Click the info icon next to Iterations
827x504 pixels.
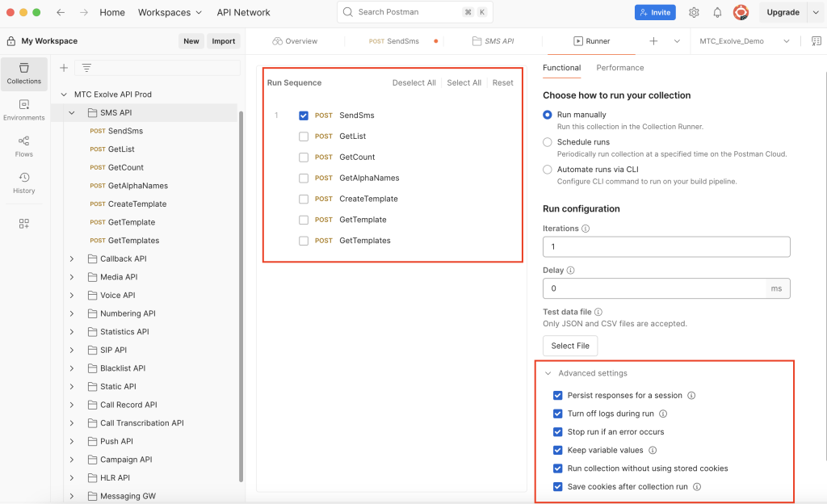[586, 229]
